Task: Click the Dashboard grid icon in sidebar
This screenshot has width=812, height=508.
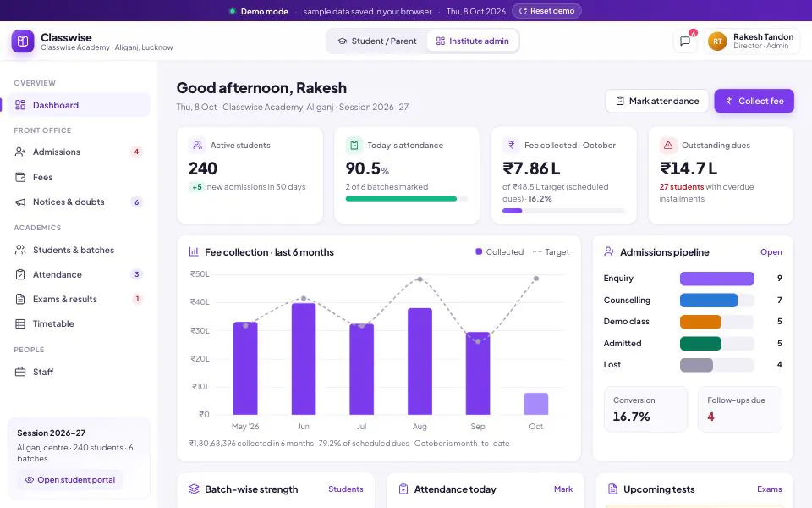Action: click(x=20, y=105)
